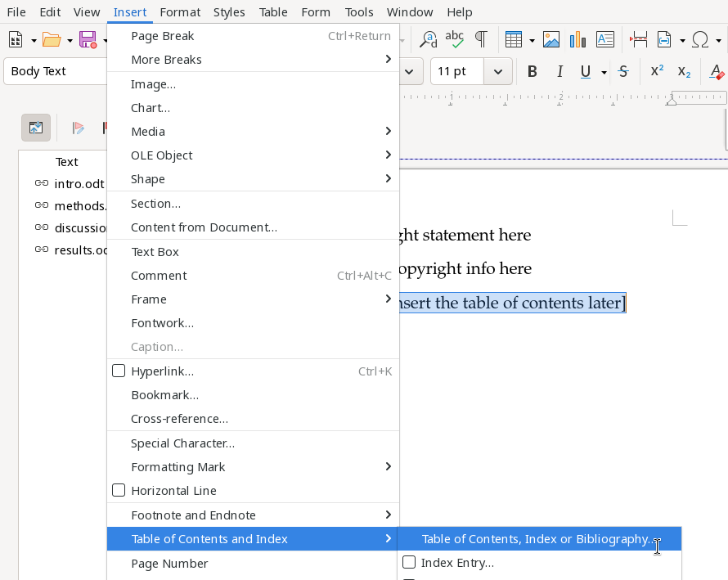Click the Open folder icon
Screen dimensions: 728x580
[x=52, y=40]
